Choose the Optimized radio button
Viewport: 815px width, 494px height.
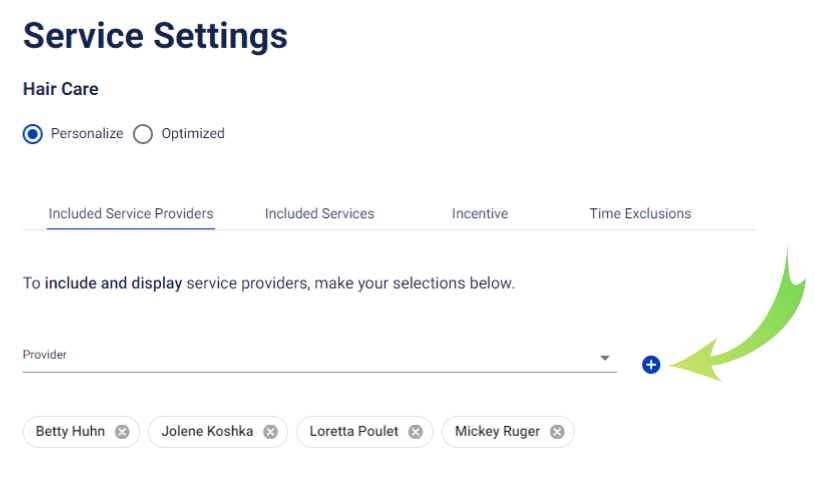[x=143, y=134]
